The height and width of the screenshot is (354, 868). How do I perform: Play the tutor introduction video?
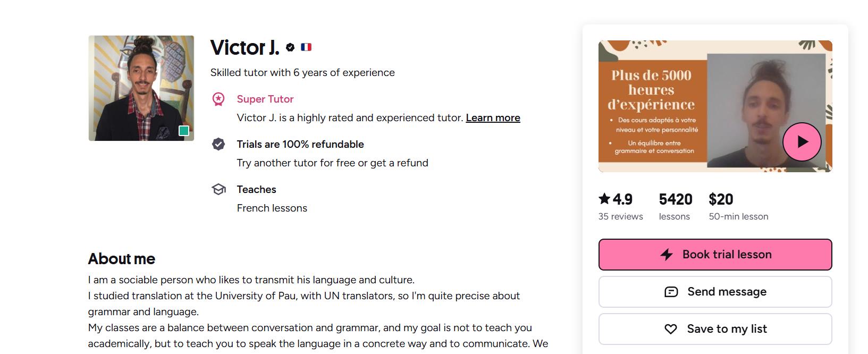tap(802, 142)
